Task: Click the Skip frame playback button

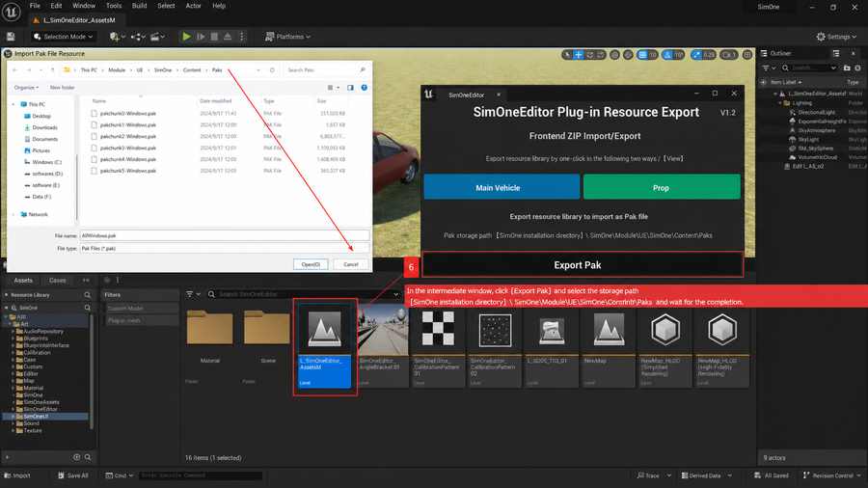Action: (x=201, y=37)
